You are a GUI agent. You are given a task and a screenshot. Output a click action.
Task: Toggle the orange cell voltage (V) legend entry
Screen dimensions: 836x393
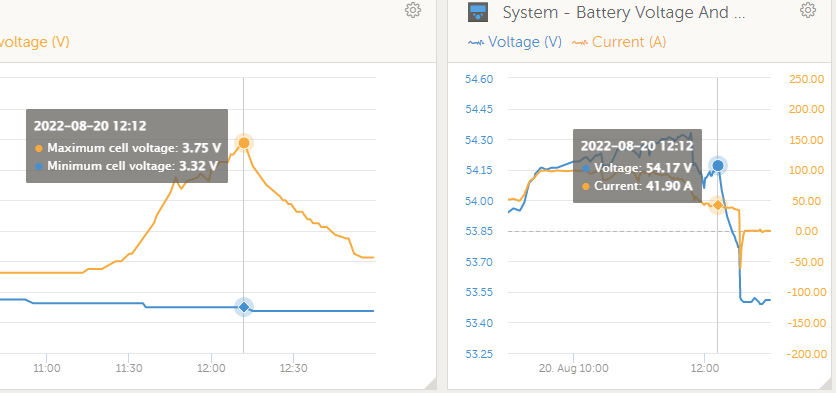pyautogui.click(x=35, y=42)
